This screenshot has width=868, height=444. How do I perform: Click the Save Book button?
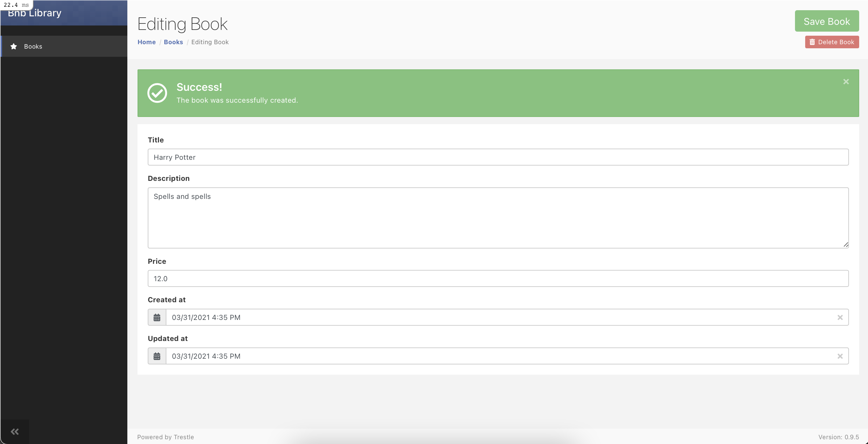pos(827,21)
